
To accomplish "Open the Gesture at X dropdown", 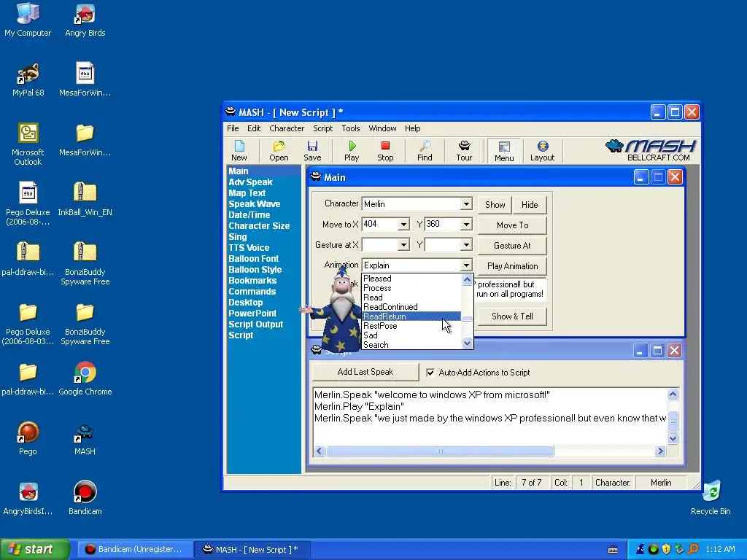I will 403,245.
